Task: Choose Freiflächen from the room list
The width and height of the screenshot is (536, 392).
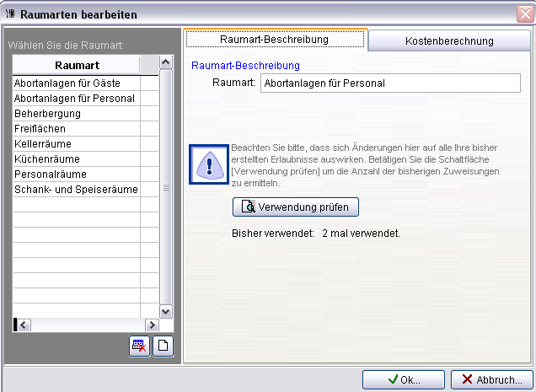Action: click(x=76, y=129)
